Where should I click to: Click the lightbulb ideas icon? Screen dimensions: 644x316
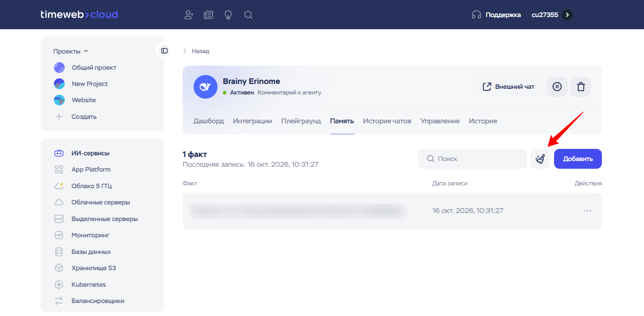pyautogui.click(x=228, y=15)
